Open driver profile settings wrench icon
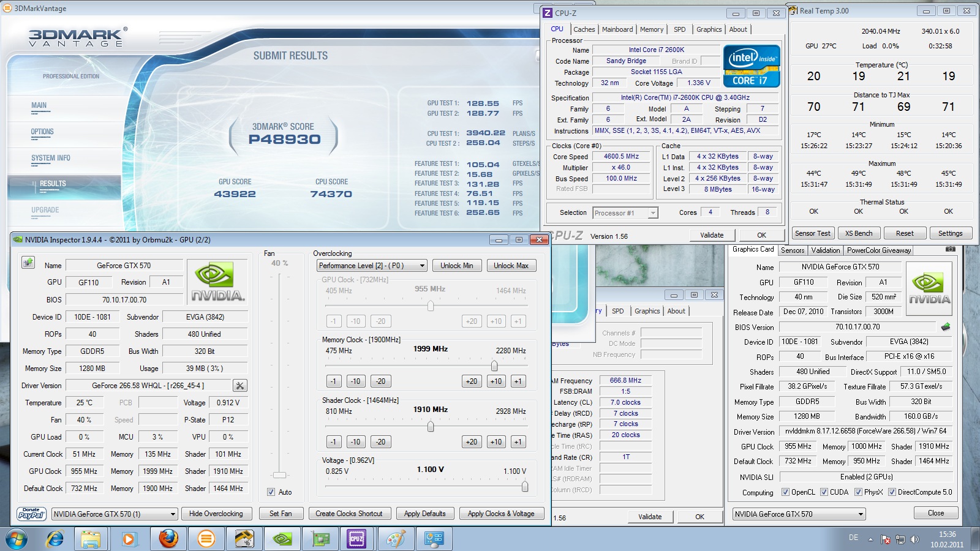Image resolution: width=980 pixels, height=551 pixels. [x=240, y=386]
